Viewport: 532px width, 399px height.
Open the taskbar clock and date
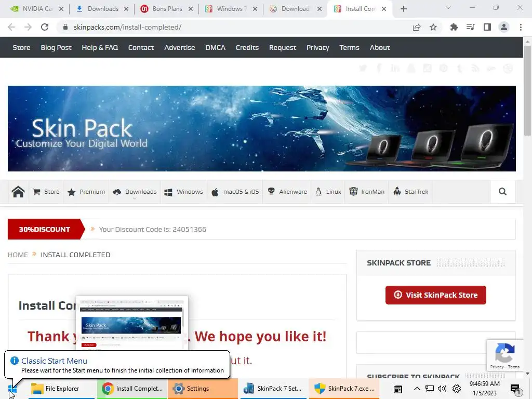(x=485, y=389)
